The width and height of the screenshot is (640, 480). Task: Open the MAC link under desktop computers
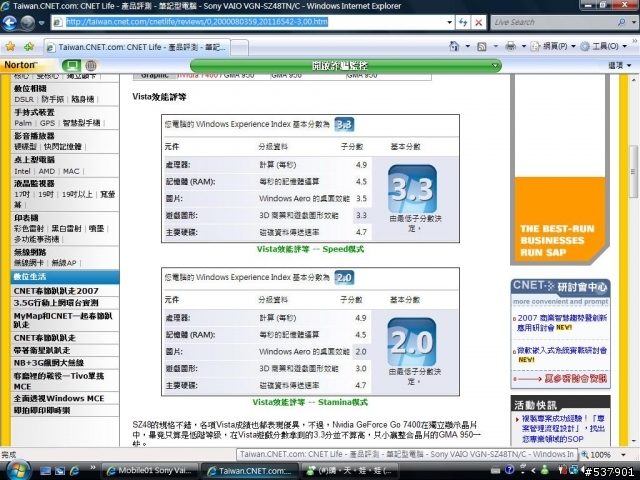click(x=71, y=171)
